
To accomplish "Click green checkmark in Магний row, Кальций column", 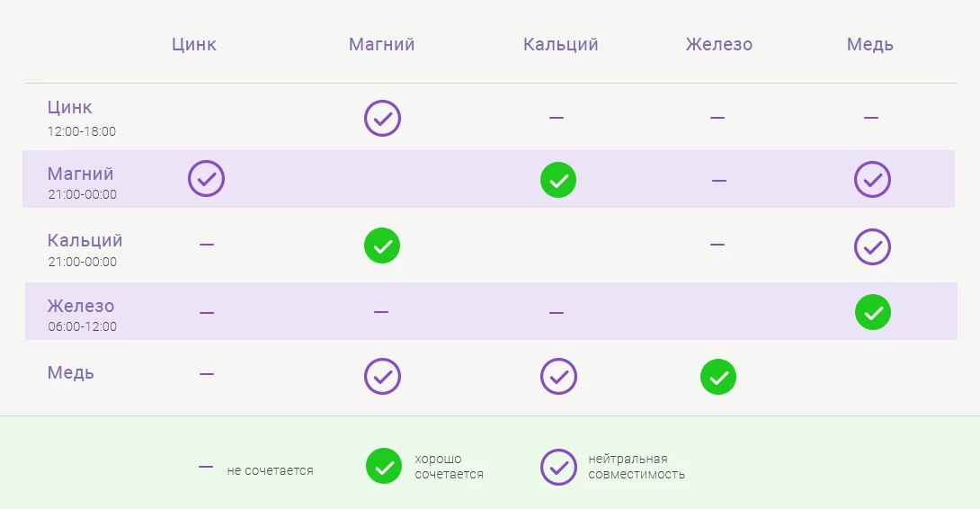I will 558,180.
